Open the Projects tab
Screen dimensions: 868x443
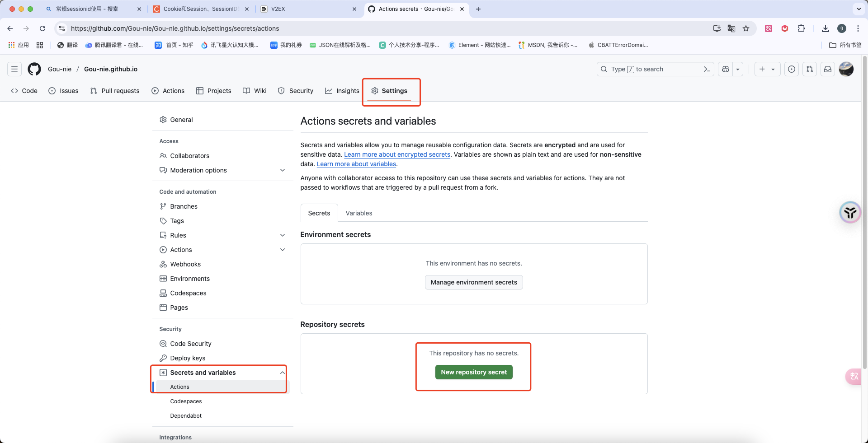pyautogui.click(x=214, y=91)
